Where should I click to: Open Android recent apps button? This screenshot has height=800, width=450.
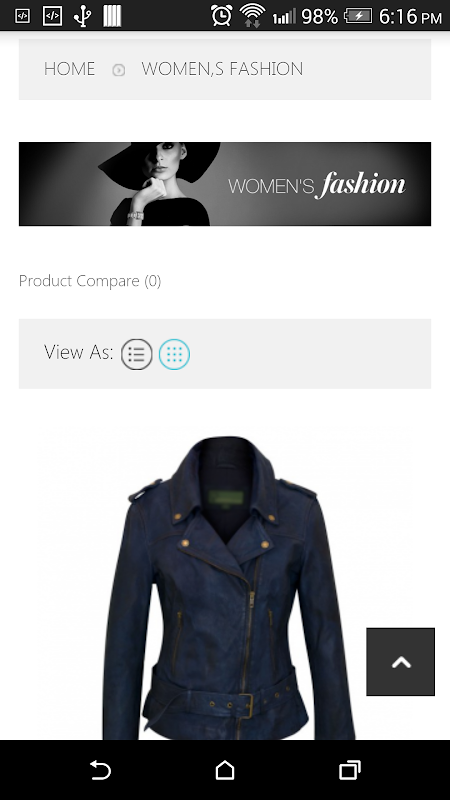click(350, 770)
